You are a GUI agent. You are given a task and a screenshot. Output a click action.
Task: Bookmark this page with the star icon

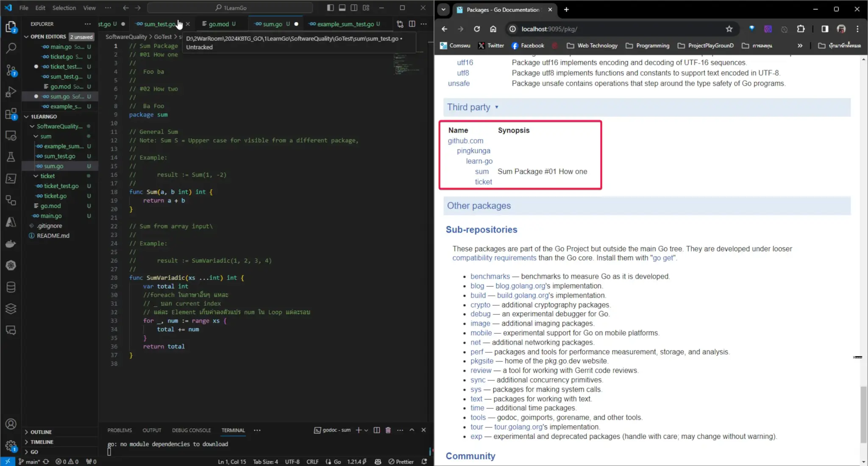coord(729,29)
